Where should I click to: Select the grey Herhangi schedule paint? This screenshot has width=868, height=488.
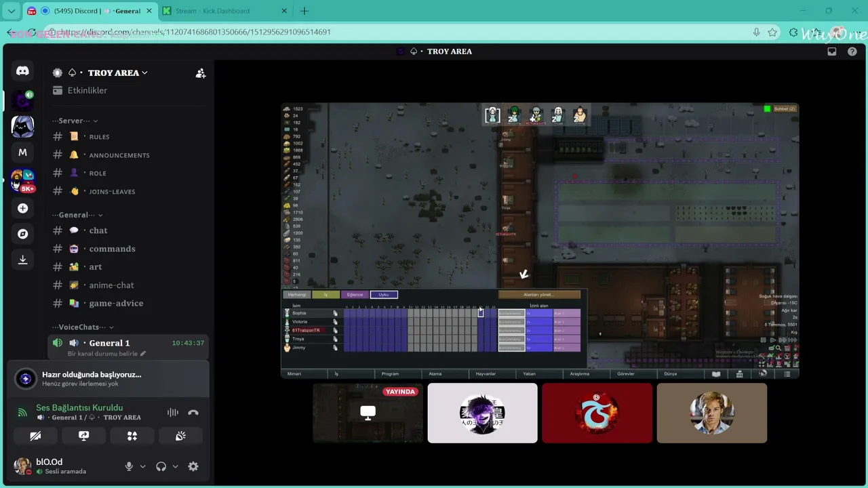296,295
